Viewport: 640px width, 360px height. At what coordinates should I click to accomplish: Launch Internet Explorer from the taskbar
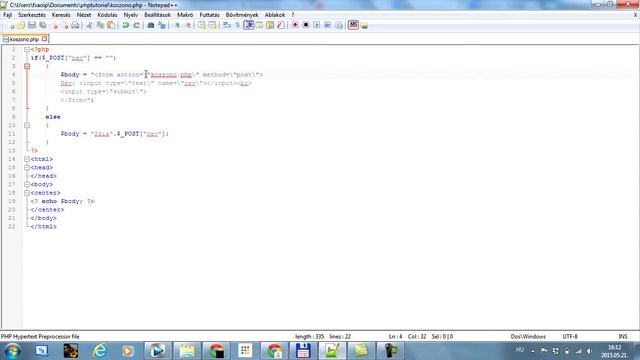tap(100, 351)
